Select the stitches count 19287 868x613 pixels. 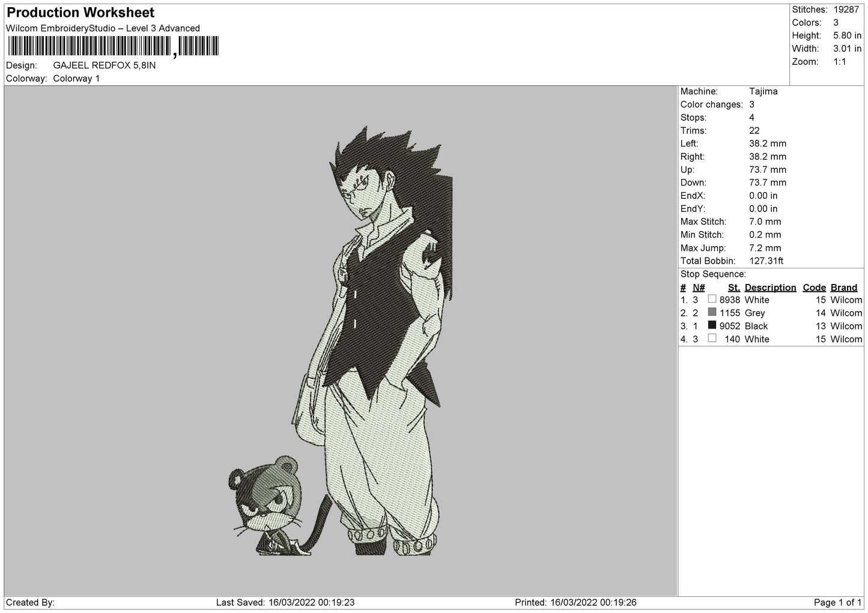click(x=847, y=10)
